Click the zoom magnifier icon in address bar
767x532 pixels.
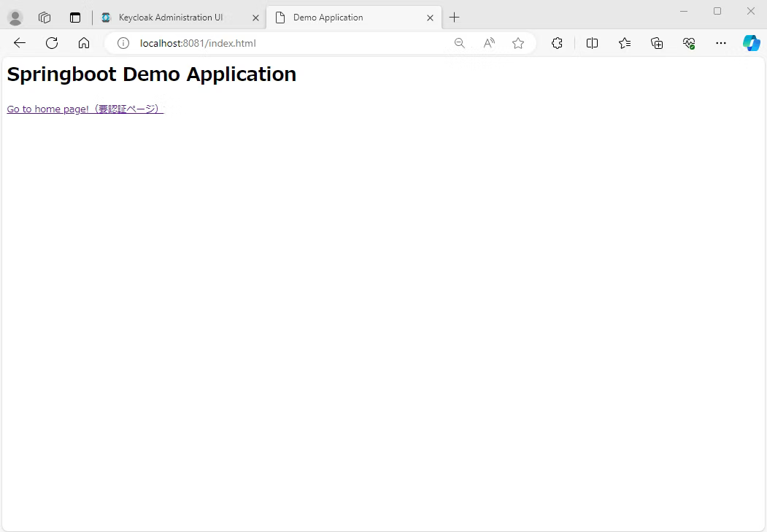click(x=459, y=43)
